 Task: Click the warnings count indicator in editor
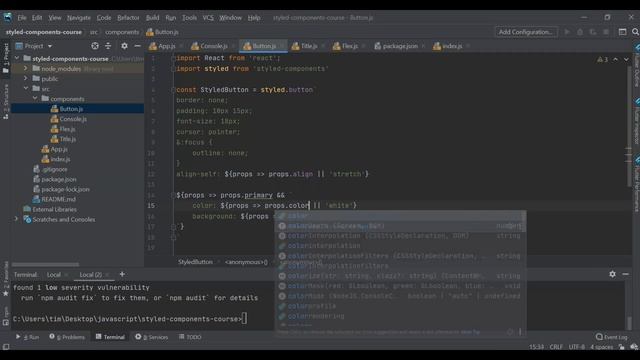[x=602, y=60]
